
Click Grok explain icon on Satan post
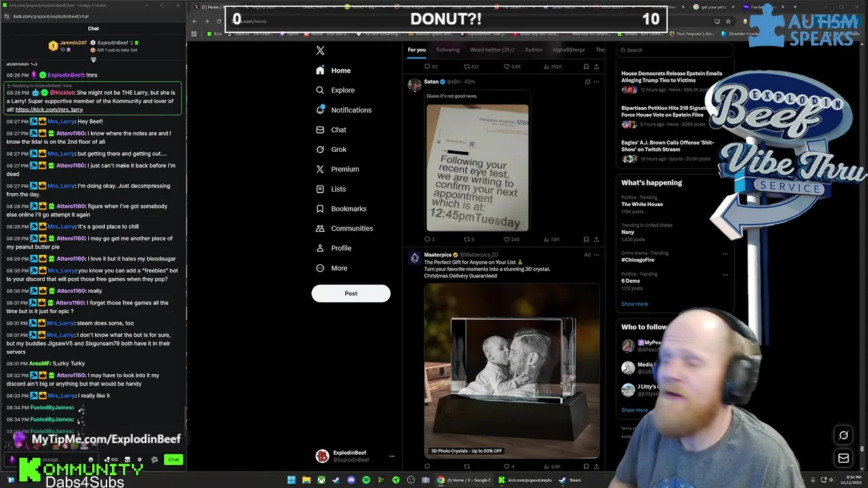tap(587, 82)
